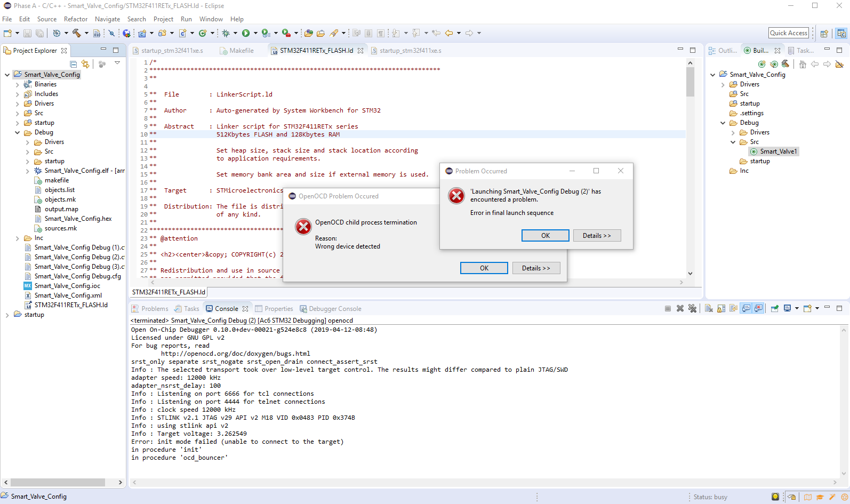Click Collapse All icon in Project Explorer
Image resolution: width=850 pixels, height=504 pixels.
point(74,64)
